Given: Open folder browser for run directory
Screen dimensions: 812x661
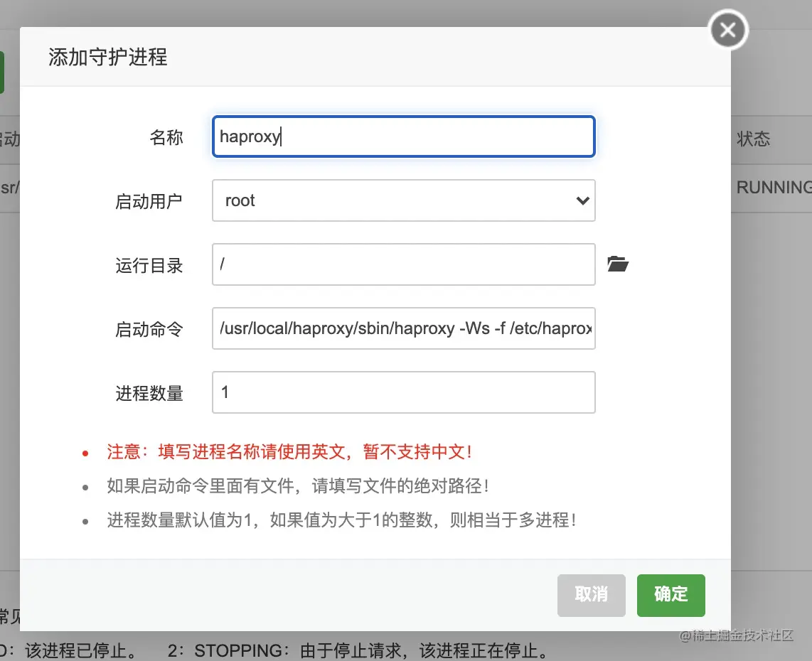Looking at the screenshot, I should (618, 264).
